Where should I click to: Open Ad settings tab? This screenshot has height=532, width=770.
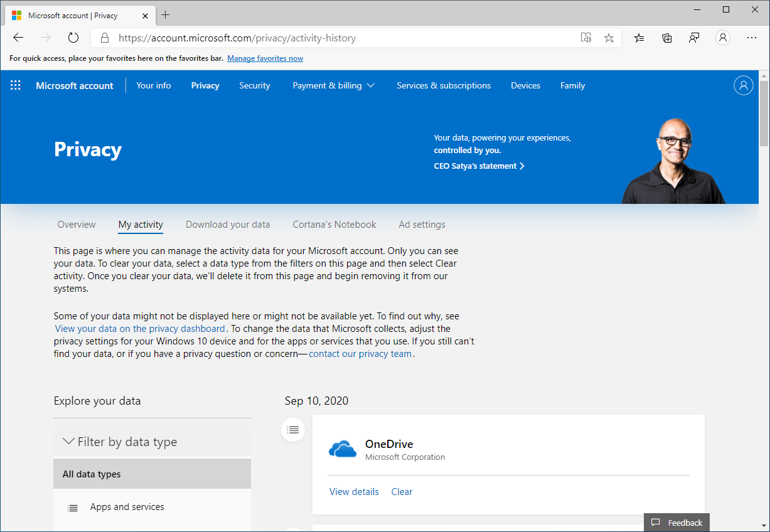pyautogui.click(x=422, y=225)
